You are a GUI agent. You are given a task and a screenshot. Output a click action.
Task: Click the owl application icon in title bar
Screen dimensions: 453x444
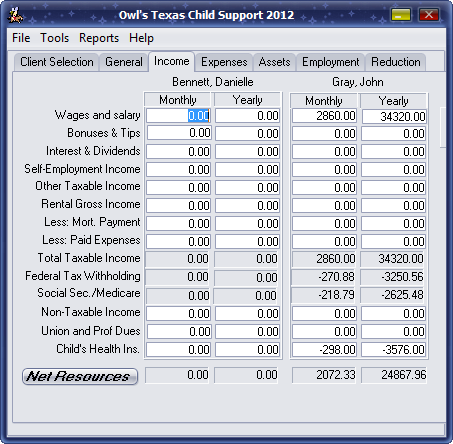[x=15, y=16]
